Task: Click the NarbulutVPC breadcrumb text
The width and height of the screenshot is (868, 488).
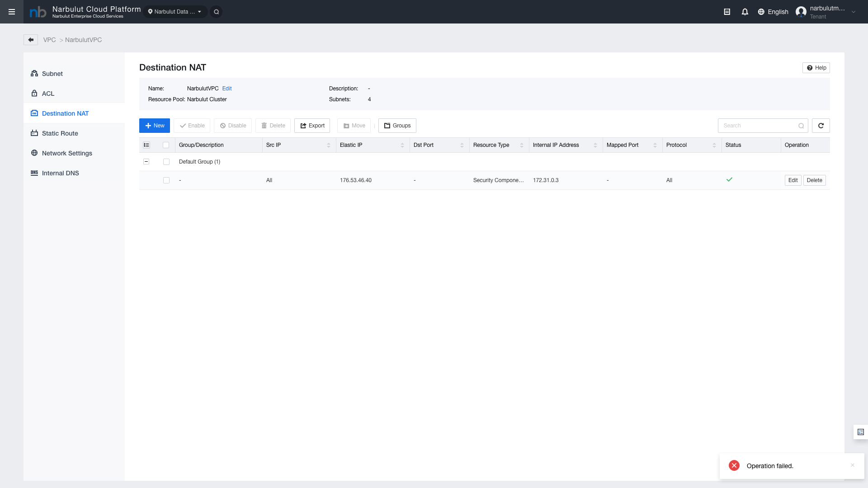Action: pos(84,40)
